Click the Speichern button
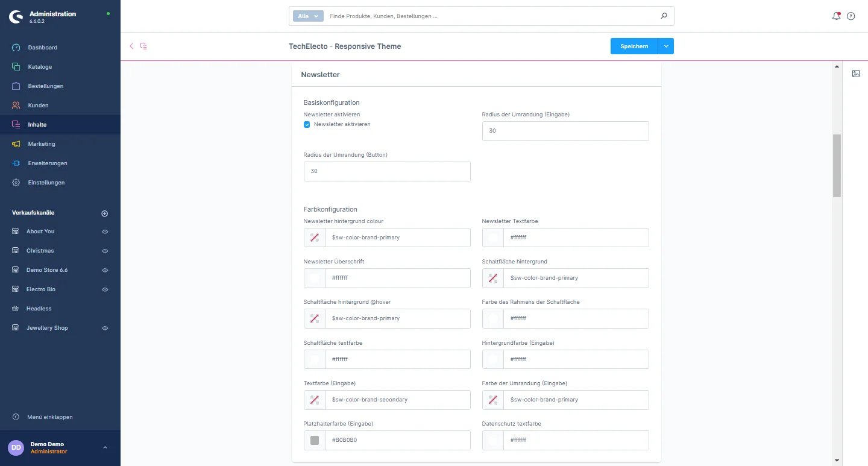 (x=634, y=46)
